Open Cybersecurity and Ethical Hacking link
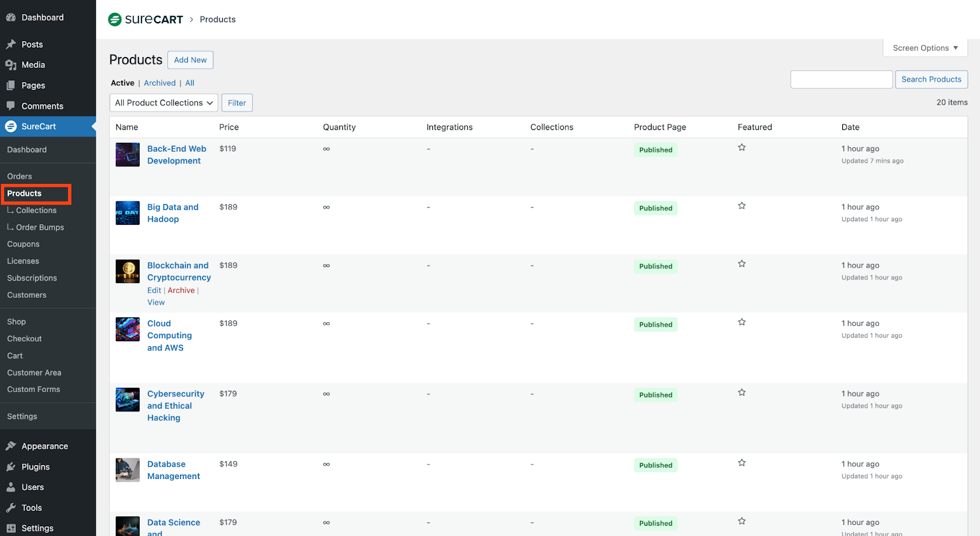The image size is (980, 536). coord(176,406)
